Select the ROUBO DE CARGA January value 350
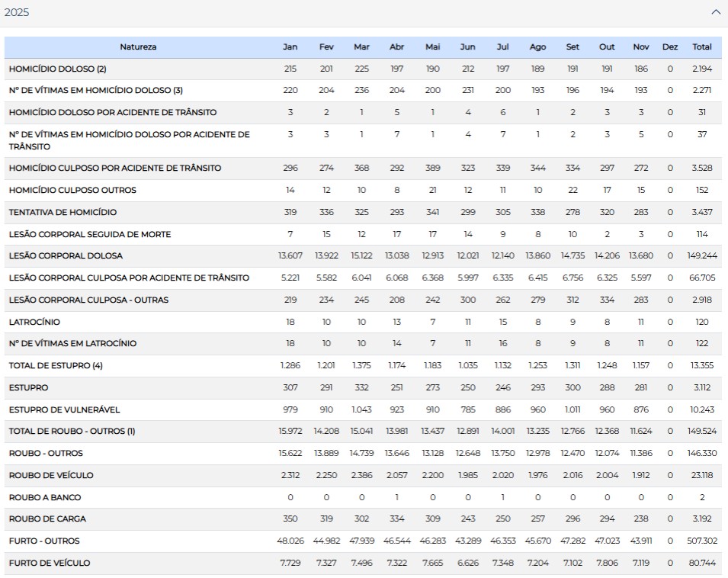728x578 pixels. click(x=290, y=519)
